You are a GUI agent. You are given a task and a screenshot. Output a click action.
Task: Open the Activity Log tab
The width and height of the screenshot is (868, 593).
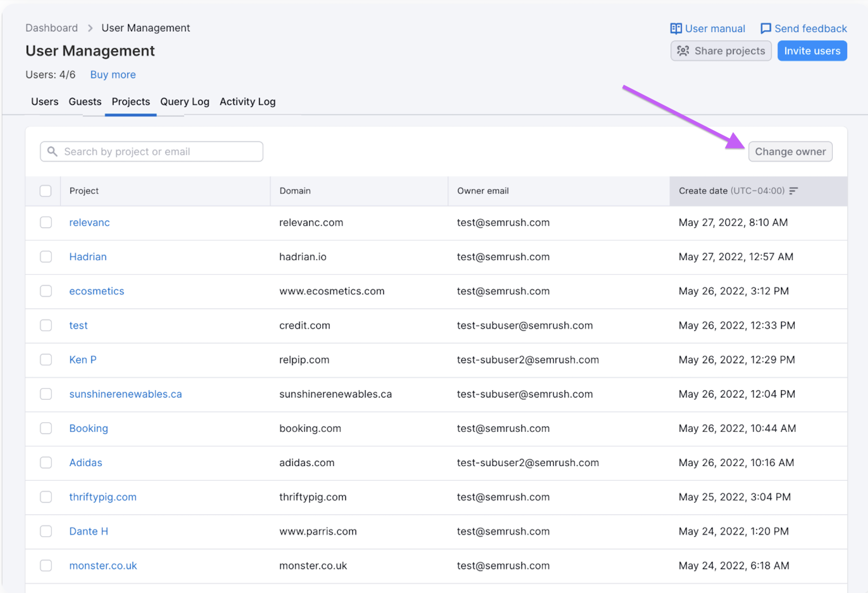247,102
